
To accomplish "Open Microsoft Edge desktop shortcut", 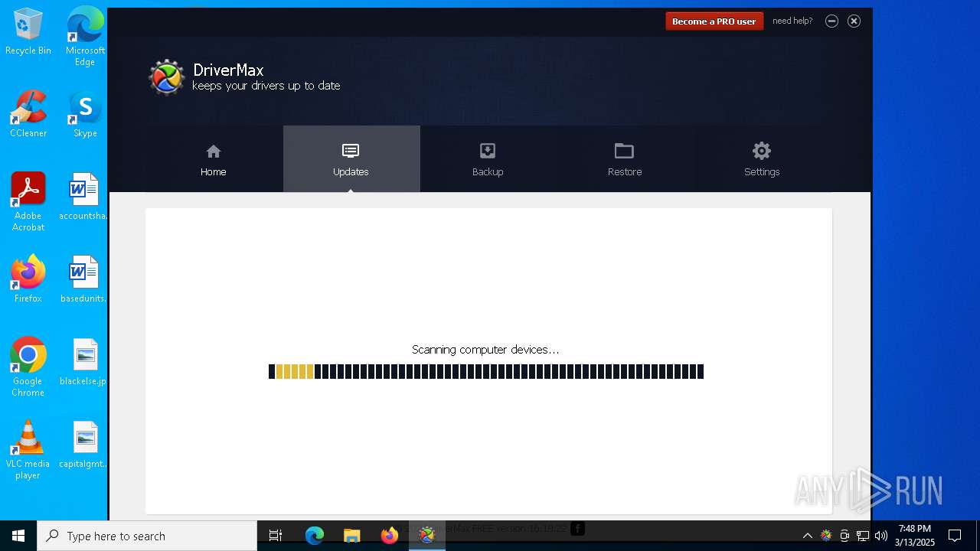I will (x=85, y=37).
